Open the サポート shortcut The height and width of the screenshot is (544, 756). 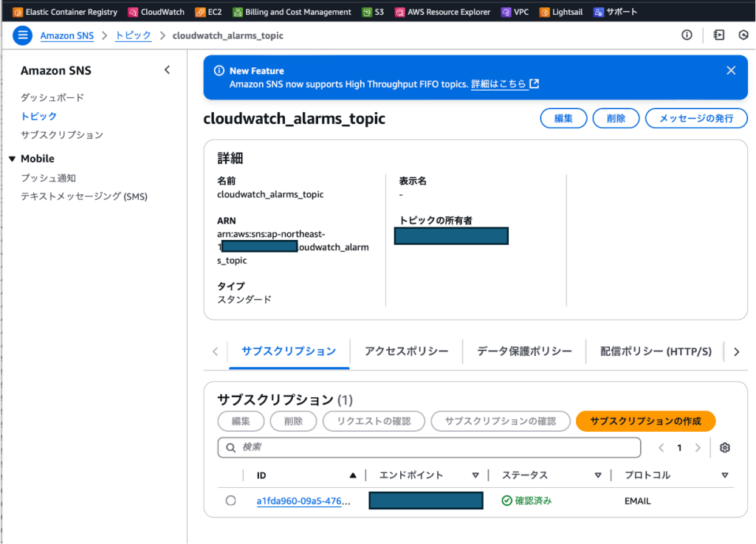(615, 12)
